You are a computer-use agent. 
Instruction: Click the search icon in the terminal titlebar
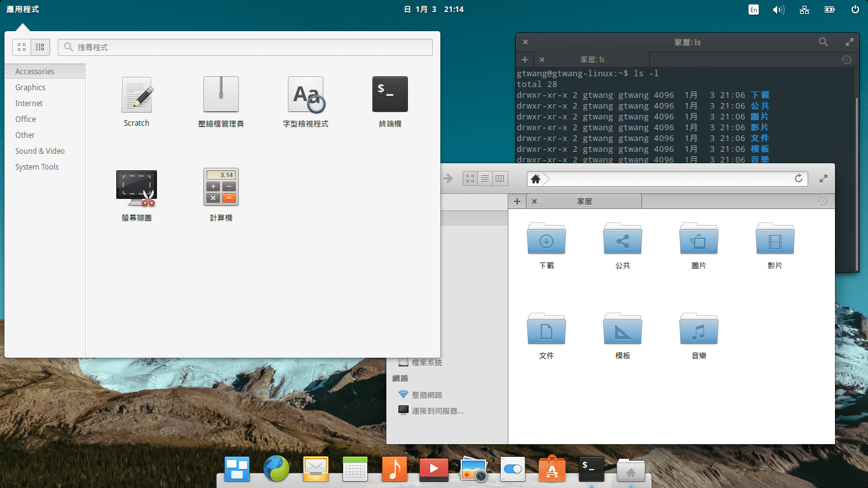click(823, 42)
